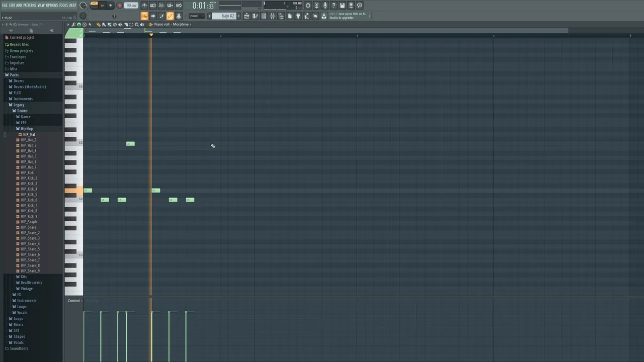Toggle the overdub/step editing icon

(x=170, y=5)
